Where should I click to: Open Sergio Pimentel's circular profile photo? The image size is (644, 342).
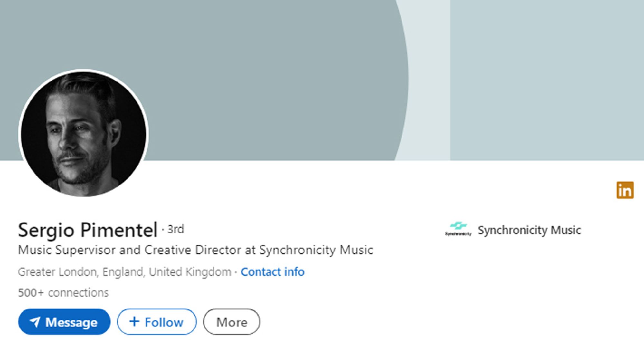click(83, 134)
